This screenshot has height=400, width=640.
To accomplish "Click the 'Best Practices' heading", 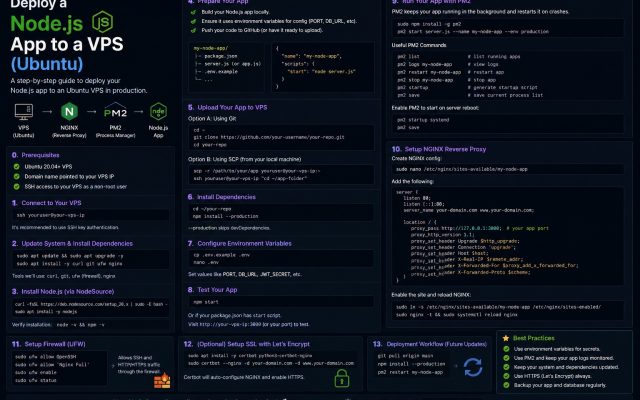I will (x=533, y=338).
